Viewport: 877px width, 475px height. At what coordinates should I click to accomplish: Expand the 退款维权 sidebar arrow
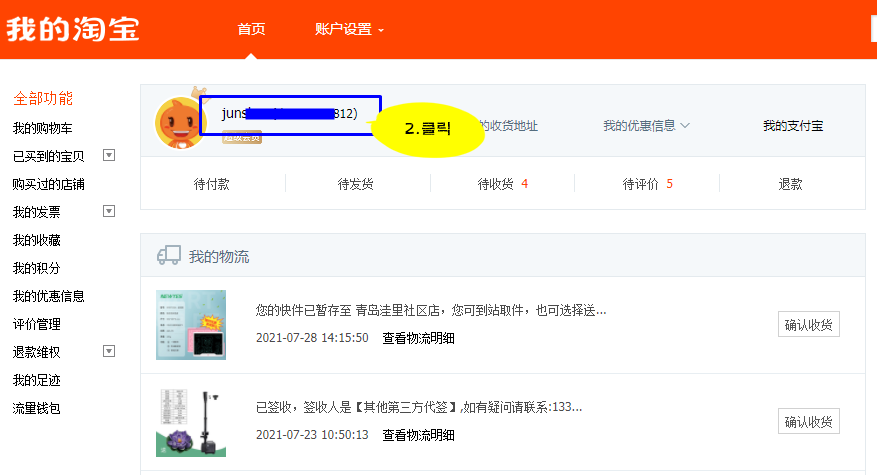[109, 351]
